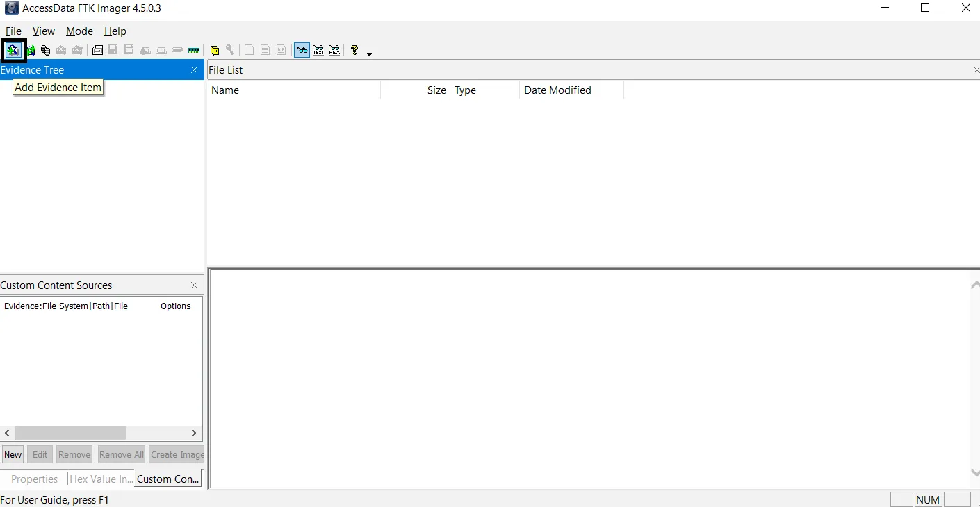Click the Export Directory Listing icon
Viewport: 980px width, 507px height.
click(x=281, y=50)
